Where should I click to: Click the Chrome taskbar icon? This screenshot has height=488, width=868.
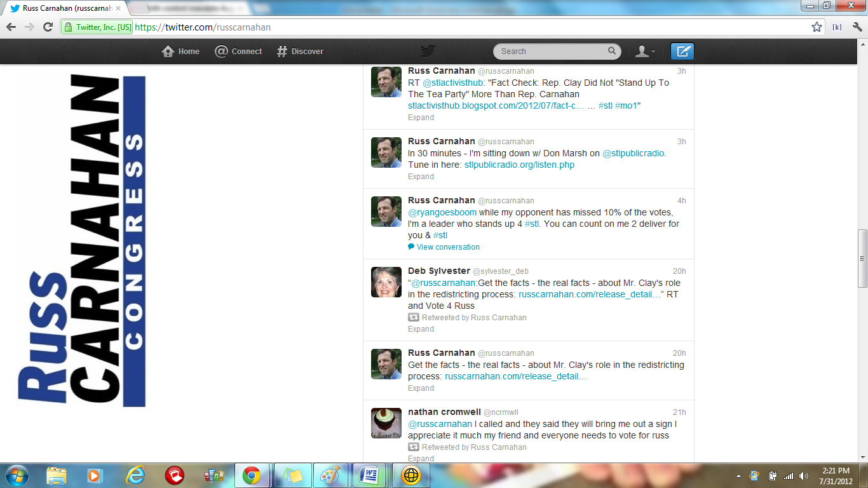tap(252, 475)
